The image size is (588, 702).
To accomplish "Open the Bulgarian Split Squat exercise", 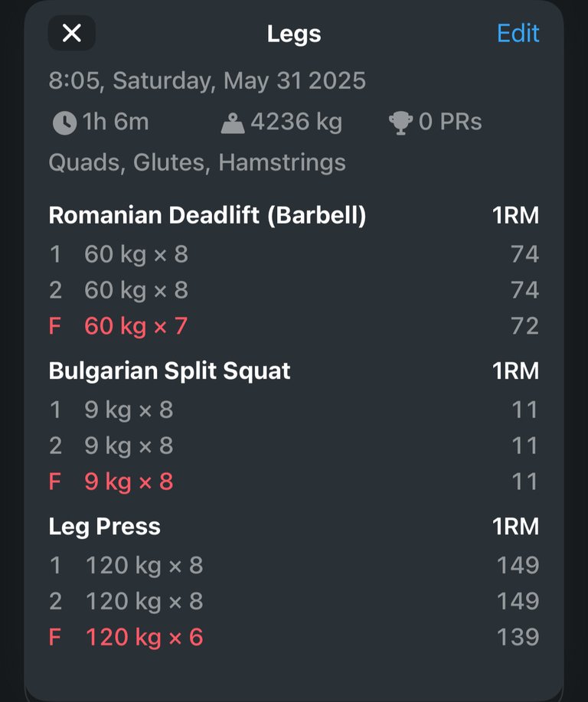I will (x=169, y=371).
